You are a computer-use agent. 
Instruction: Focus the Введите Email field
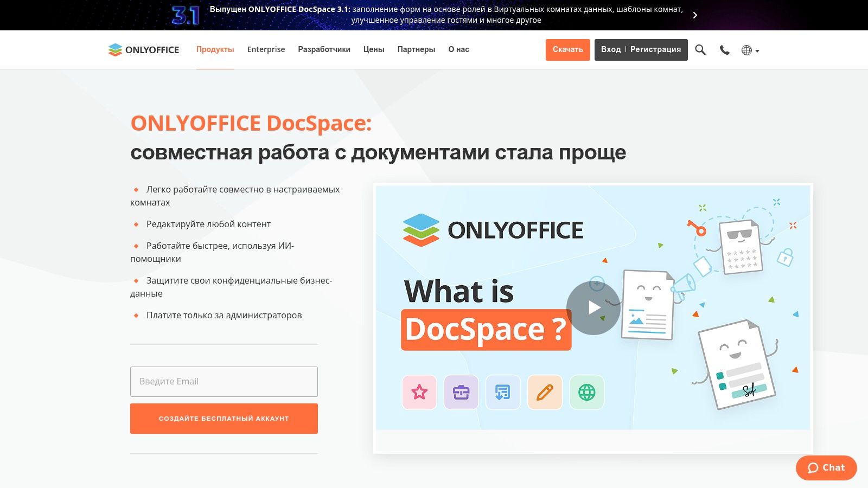224,382
